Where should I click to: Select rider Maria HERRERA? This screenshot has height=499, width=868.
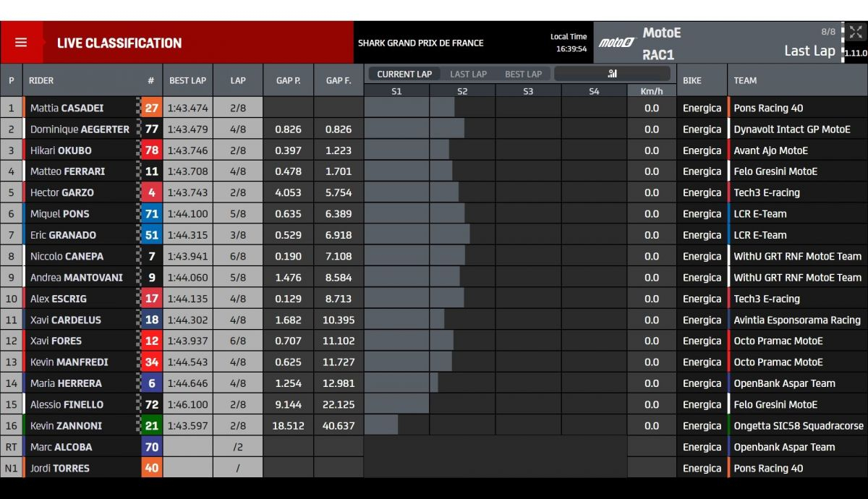(66, 383)
